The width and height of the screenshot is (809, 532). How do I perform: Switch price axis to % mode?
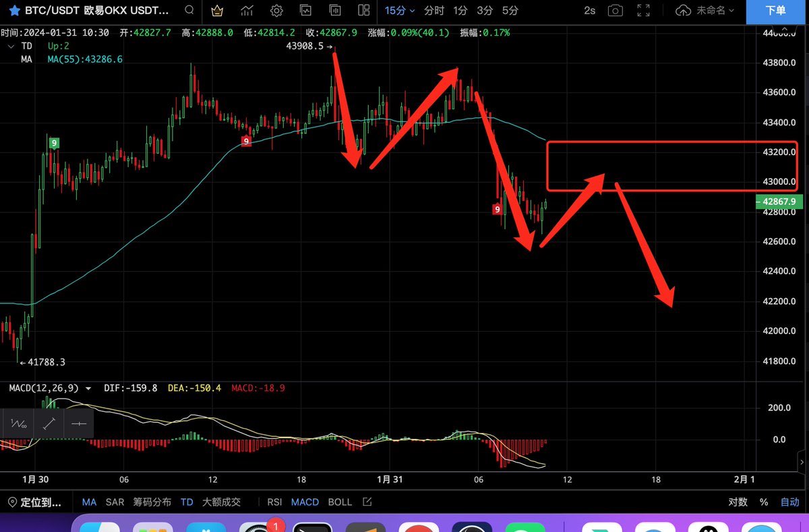[764, 502]
